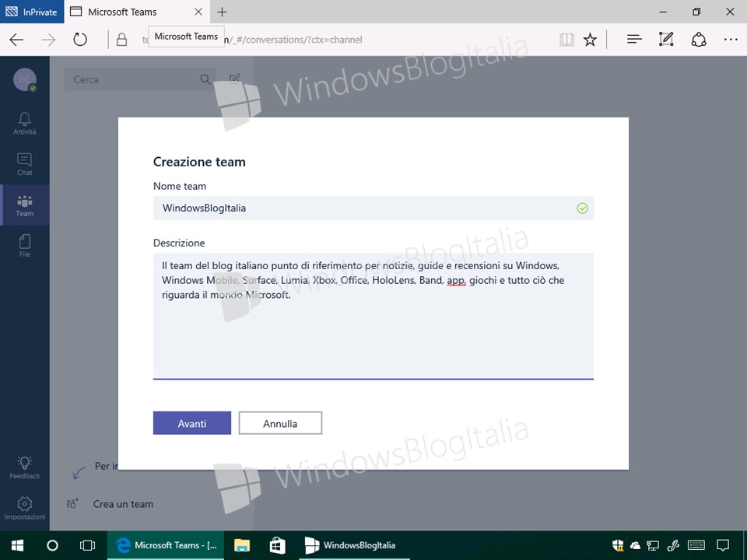Click the Make a Web Note icon

point(666,40)
